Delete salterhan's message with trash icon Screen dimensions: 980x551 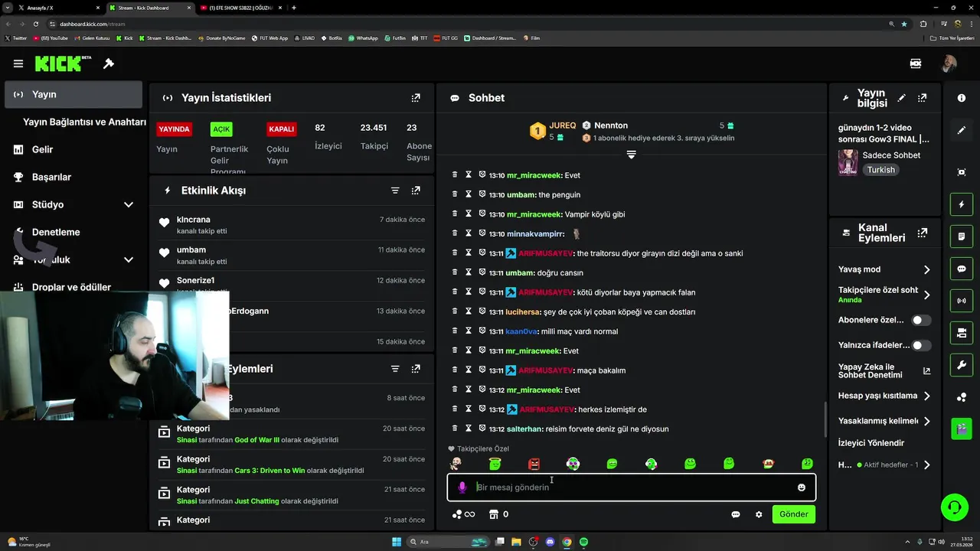coord(455,429)
